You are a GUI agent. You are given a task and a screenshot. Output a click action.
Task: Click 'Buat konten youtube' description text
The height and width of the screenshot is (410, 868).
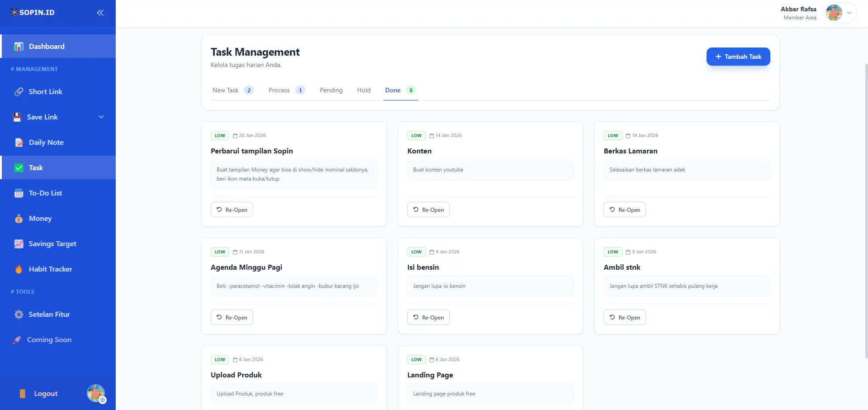438,170
